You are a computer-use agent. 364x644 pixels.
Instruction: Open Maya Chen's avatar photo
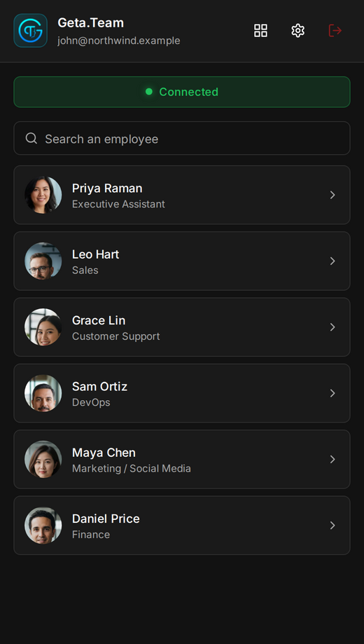pyautogui.click(x=43, y=460)
